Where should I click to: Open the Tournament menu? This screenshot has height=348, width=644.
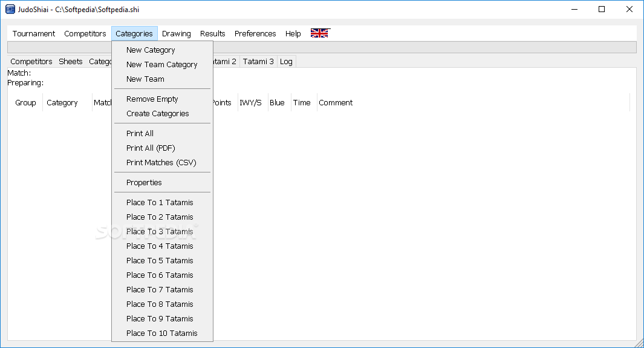(34, 34)
